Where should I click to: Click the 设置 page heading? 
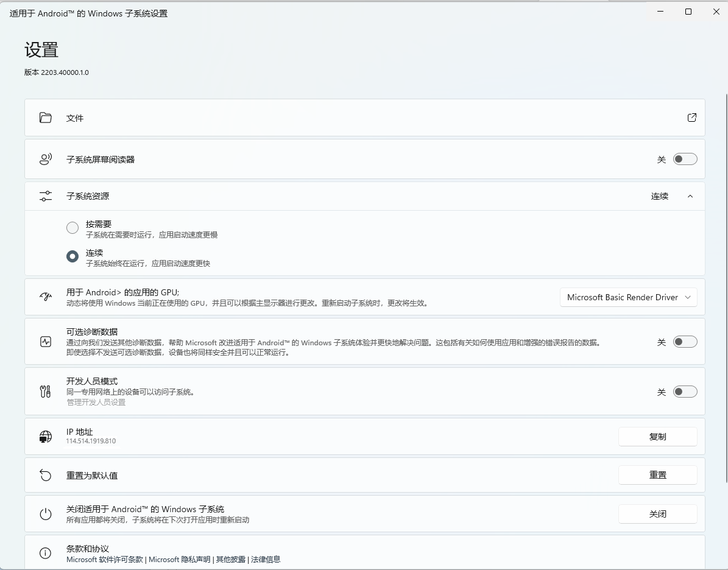[x=41, y=50]
